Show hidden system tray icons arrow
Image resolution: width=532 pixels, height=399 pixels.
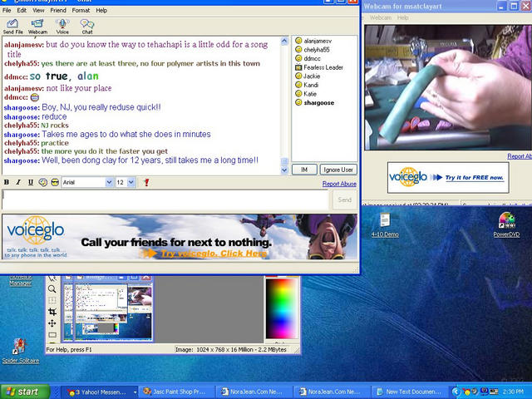(x=456, y=392)
